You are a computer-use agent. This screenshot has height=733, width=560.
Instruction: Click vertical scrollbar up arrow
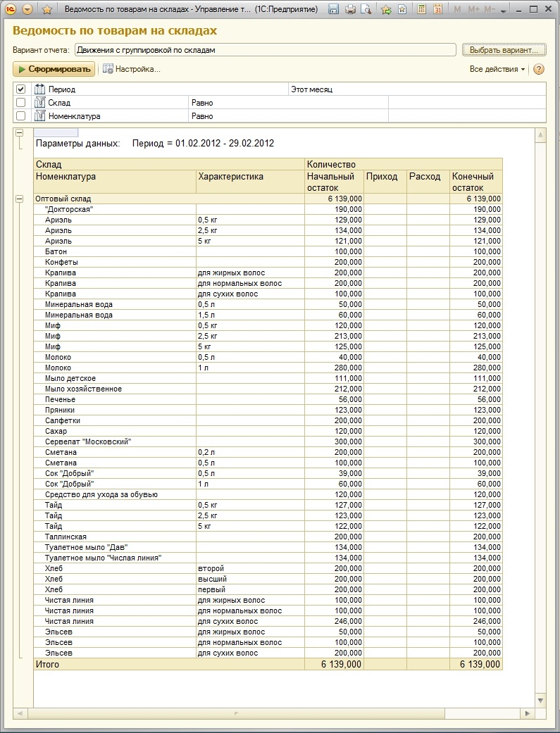coord(540,136)
